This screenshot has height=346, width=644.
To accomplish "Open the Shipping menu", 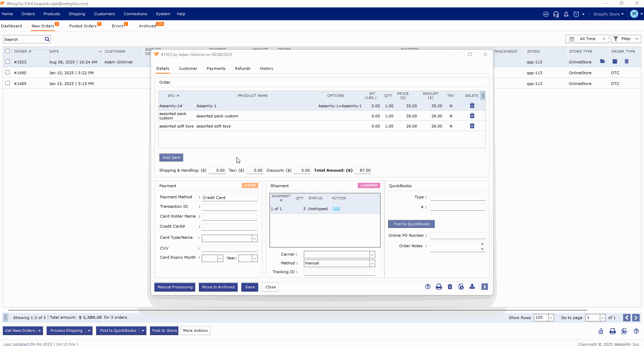I will tap(77, 14).
